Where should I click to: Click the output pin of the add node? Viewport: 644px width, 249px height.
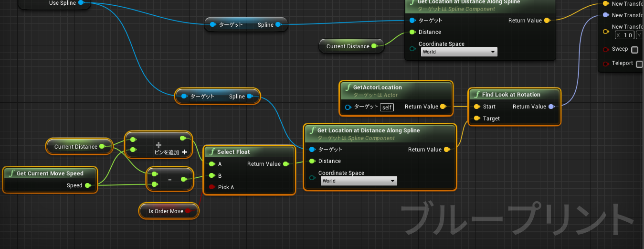pyautogui.click(x=183, y=139)
